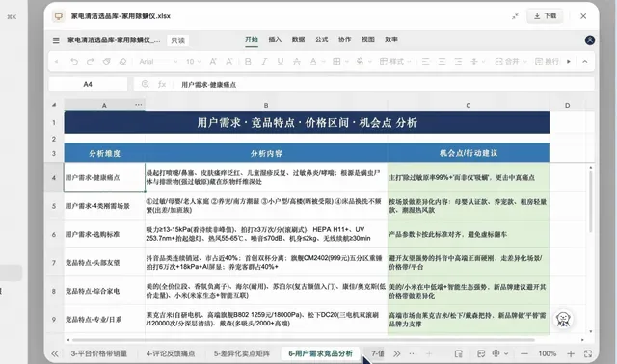Click the vertical scrollbar thumb

tap(591, 201)
